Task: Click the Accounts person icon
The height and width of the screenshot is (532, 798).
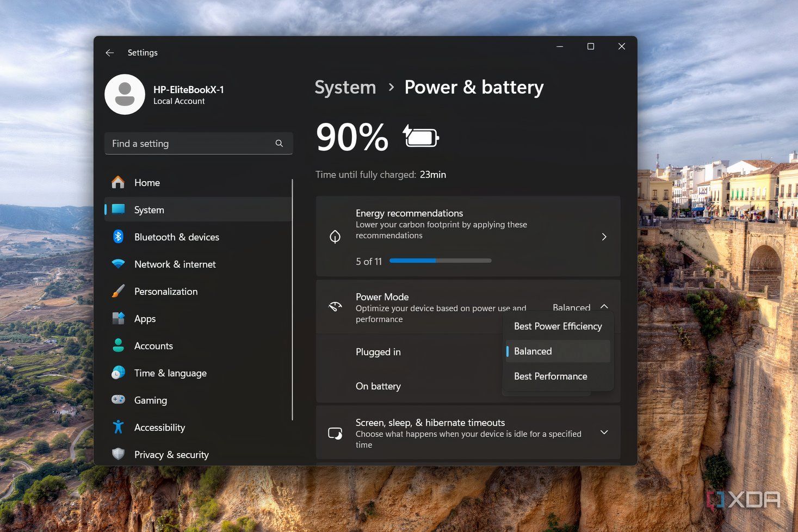Action: pyautogui.click(x=118, y=346)
